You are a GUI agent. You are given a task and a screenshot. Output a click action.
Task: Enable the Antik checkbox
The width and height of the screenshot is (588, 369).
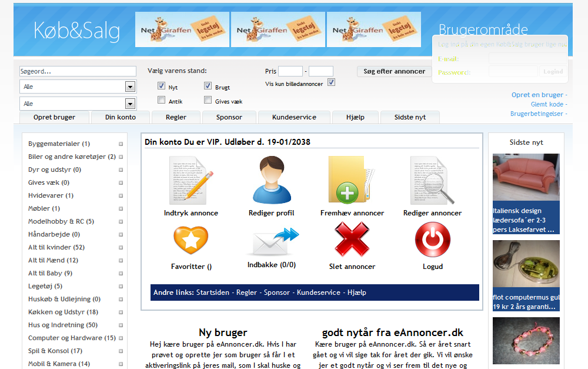[161, 101]
